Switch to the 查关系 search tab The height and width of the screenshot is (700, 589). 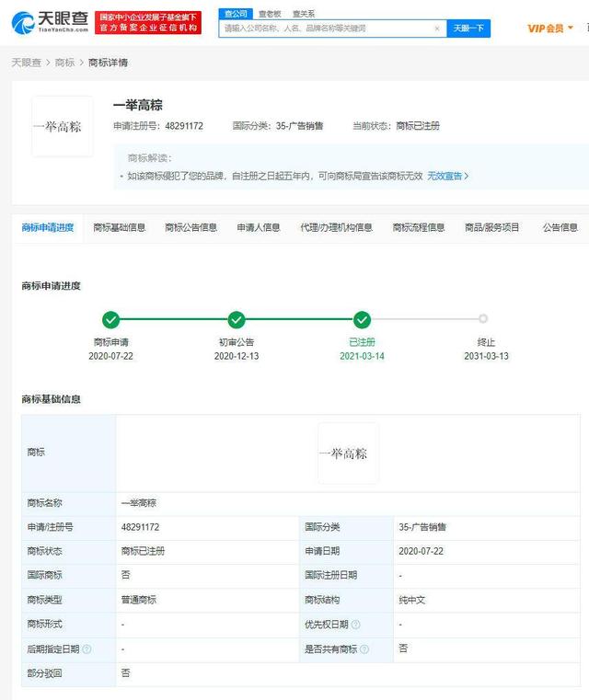click(303, 14)
